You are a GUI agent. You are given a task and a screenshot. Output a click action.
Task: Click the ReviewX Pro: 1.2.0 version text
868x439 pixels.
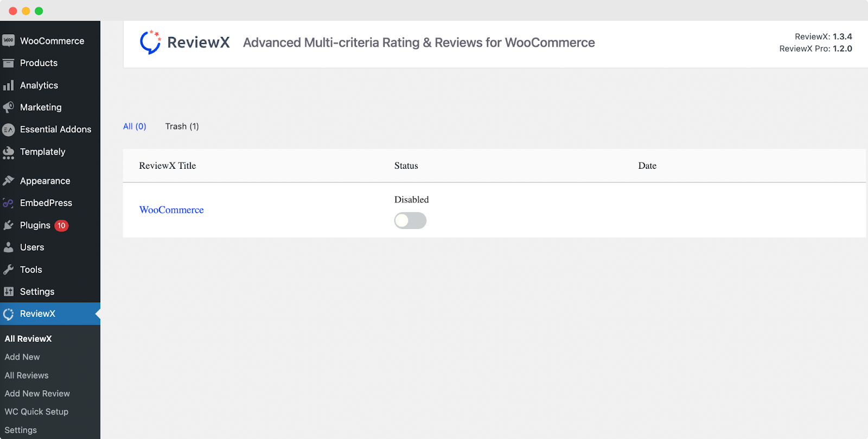(816, 48)
